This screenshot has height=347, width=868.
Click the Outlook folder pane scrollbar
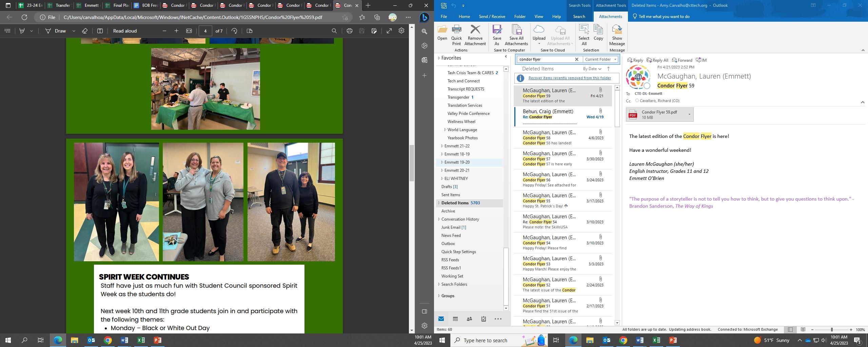pyautogui.click(x=506, y=276)
